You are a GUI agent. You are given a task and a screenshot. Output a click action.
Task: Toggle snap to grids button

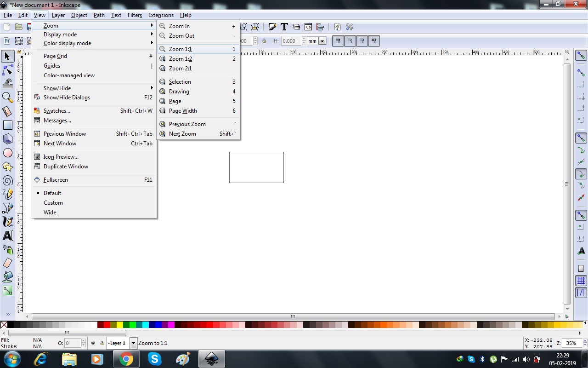click(581, 281)
